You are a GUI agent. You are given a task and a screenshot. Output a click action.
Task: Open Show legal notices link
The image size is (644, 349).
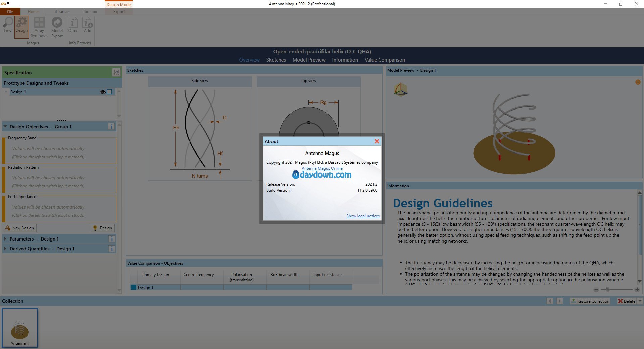pos(363,216)
